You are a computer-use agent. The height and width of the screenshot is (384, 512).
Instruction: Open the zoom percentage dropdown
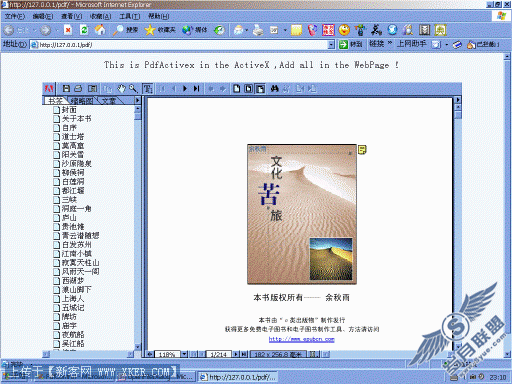[184, 354]
